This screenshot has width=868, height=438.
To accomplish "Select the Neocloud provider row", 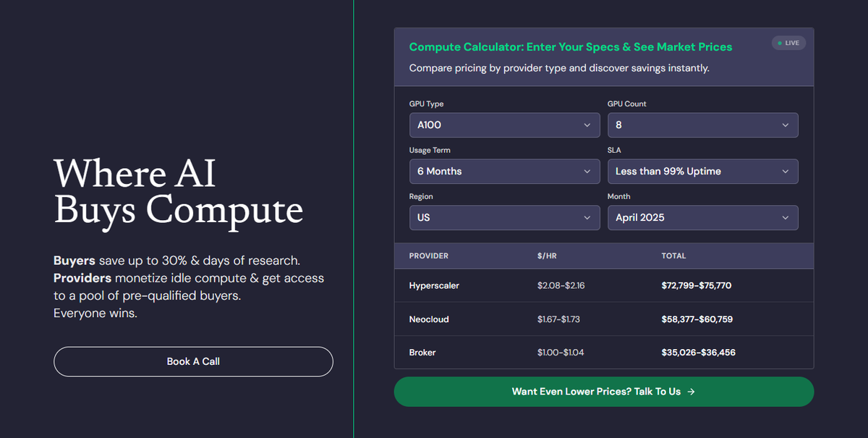I will coord(603,319).
